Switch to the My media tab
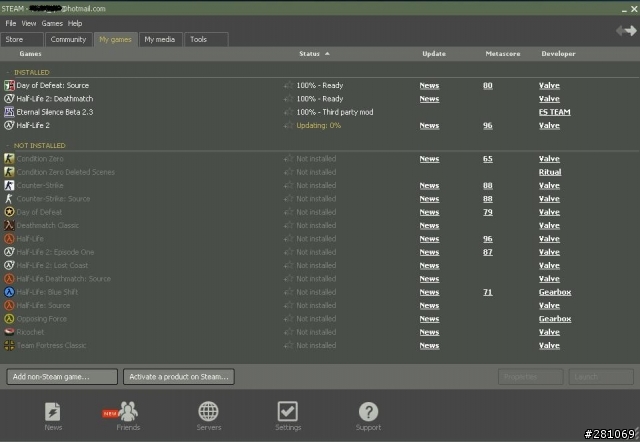The width and height of the screenshot is (640, 442). [160, 39]
